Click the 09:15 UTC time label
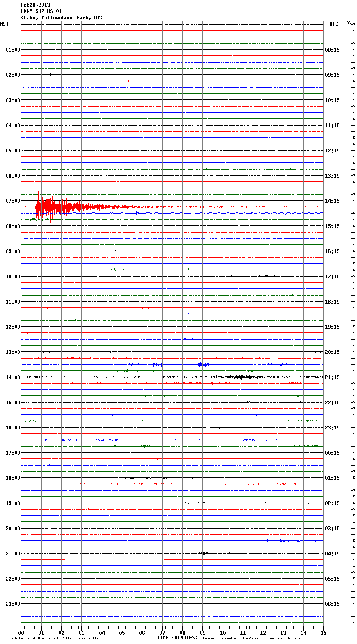The height and width of the screenshot is (644, 357). point(332,75)
